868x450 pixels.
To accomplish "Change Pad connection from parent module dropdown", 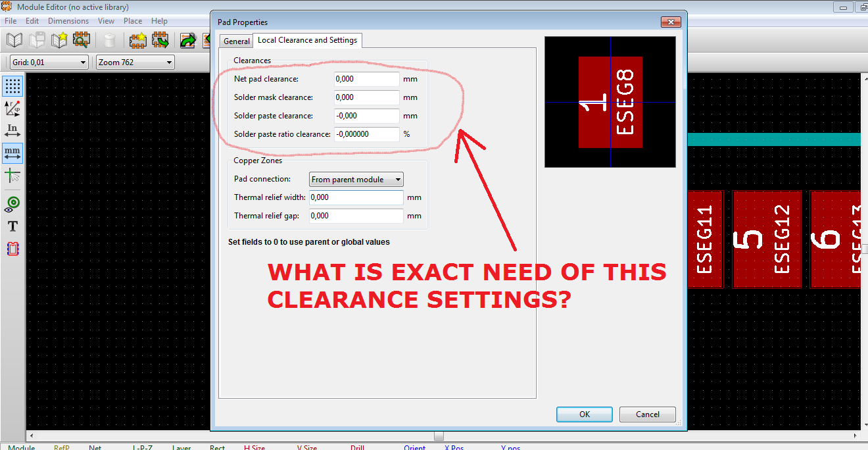I will [x=355, y=179].
